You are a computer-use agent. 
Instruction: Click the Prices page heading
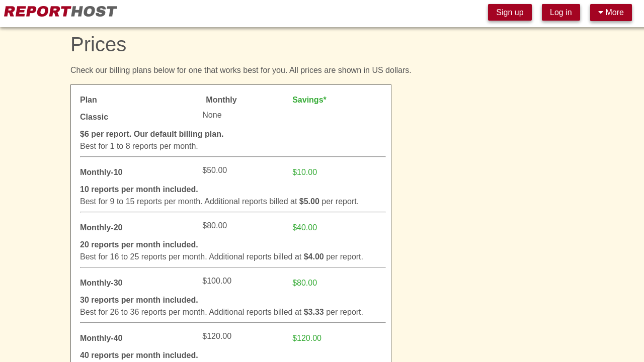point(98,44)
